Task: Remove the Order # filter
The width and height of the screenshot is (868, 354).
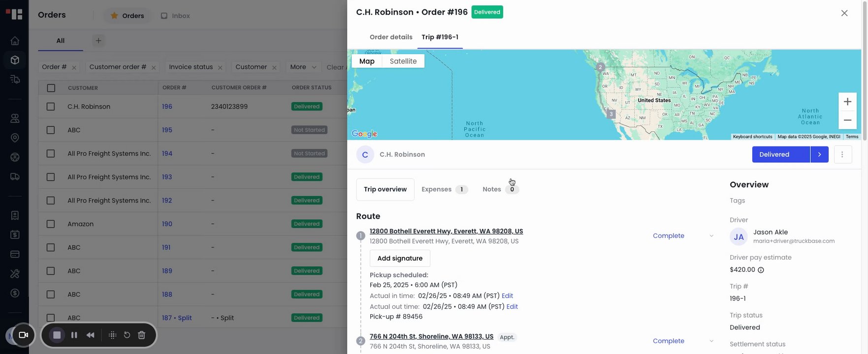Action: tap(74, 67)
